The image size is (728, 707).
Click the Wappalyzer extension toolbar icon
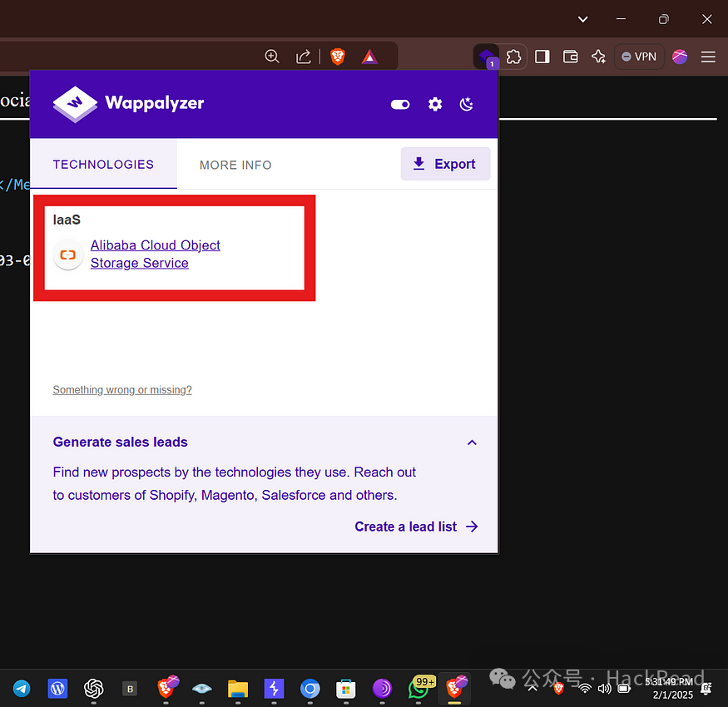pyautogui.click(x=486, y=57)
